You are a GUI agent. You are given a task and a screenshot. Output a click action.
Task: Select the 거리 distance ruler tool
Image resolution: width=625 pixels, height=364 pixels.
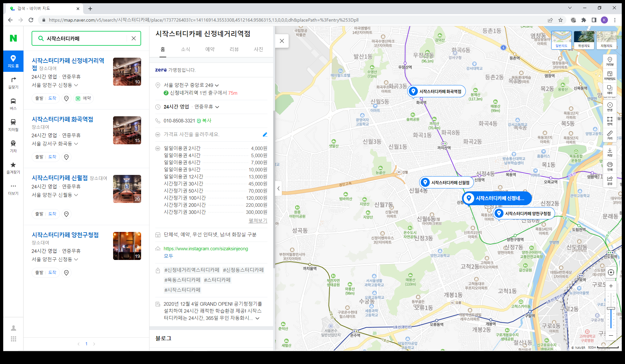pos(610,135)
